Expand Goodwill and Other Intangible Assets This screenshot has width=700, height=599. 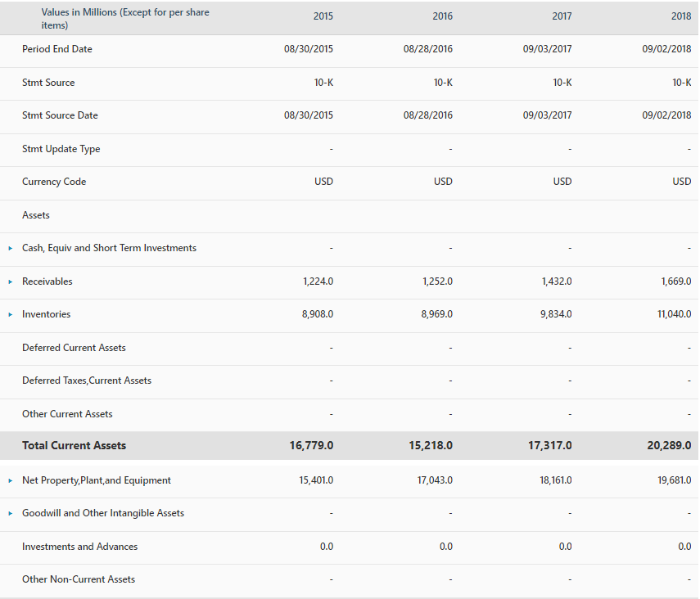(x=9, y=513)
